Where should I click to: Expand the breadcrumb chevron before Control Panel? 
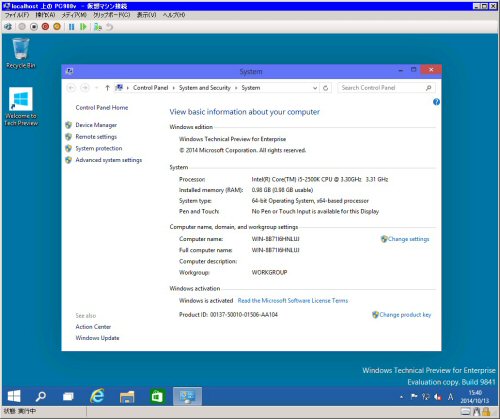coord(128,88)
